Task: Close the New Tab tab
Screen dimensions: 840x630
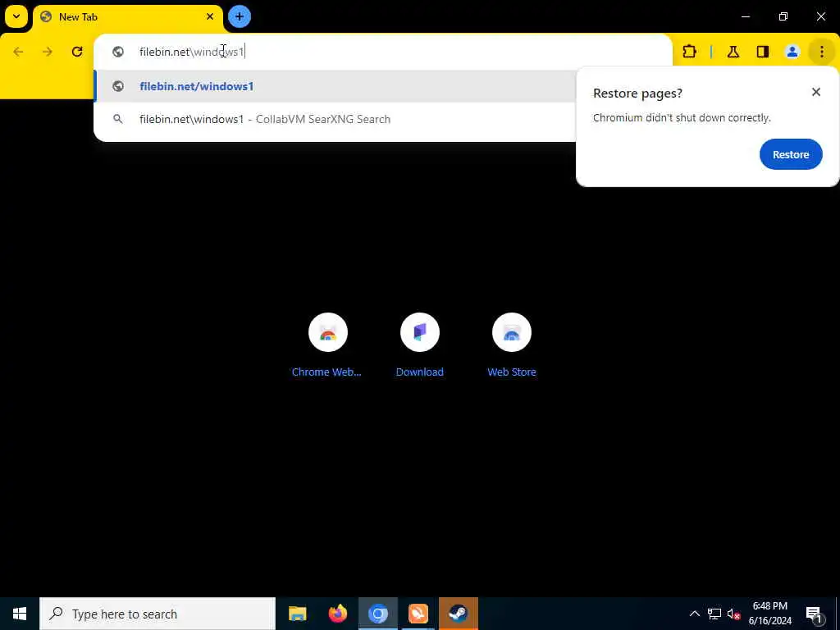Action: [x=210, y=16]
